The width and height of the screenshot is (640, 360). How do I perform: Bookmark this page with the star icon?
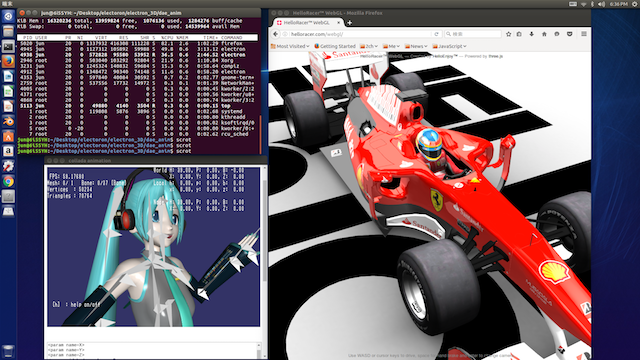(x=508, y=34)
